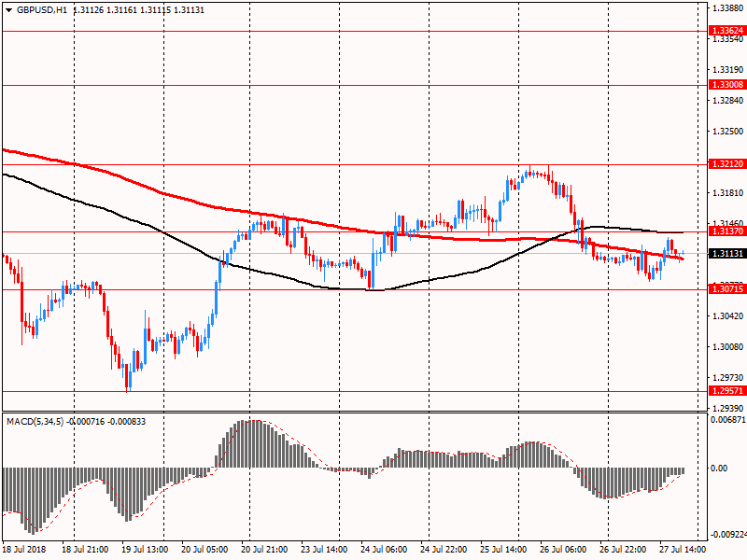This screenshot has height=560, width=747.
Task: Click the 20 Jul 21:00 time label
Action: (264, 549)
